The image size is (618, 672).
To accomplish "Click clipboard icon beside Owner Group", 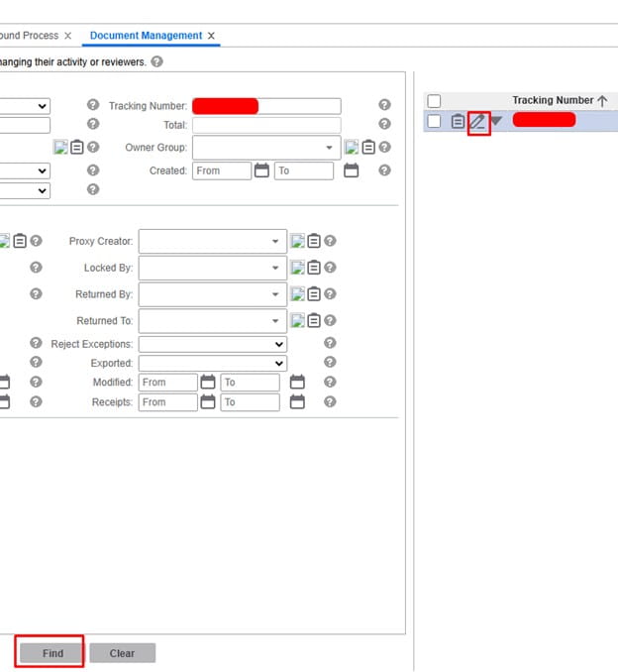I will click(368, 148).
